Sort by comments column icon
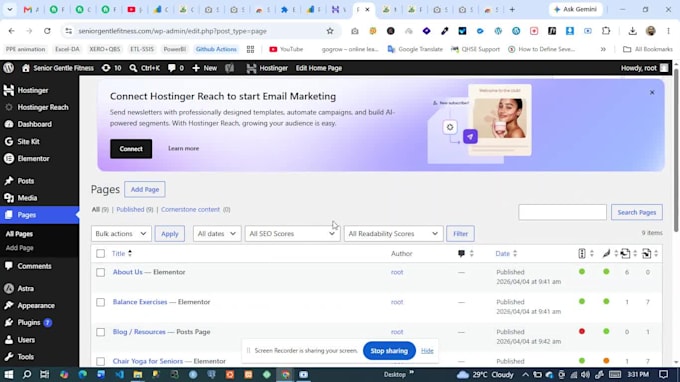 (465, 254)
